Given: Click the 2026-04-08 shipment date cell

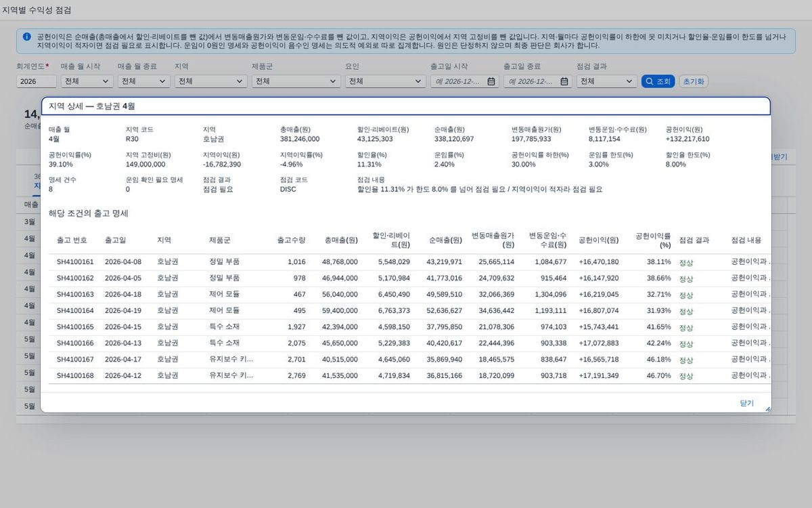Looking at the screenshot, I should click(123, 261).
